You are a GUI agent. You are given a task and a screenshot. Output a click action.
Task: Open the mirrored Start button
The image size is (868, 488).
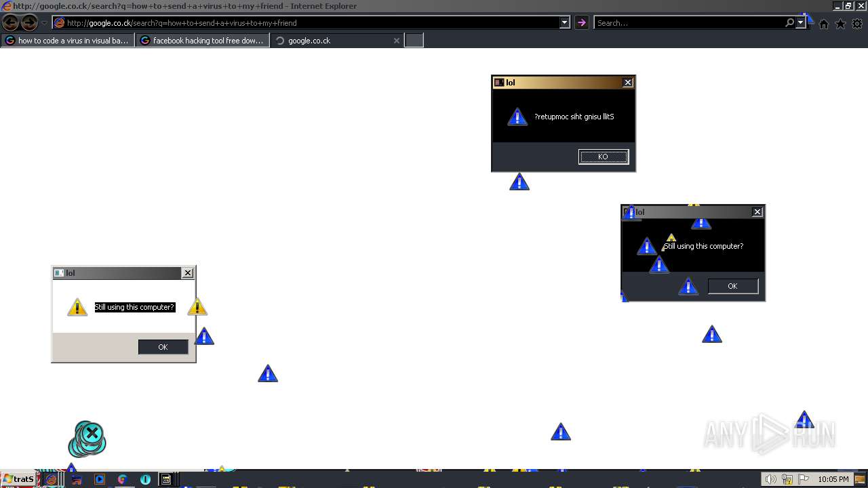[x=18, y=479]
